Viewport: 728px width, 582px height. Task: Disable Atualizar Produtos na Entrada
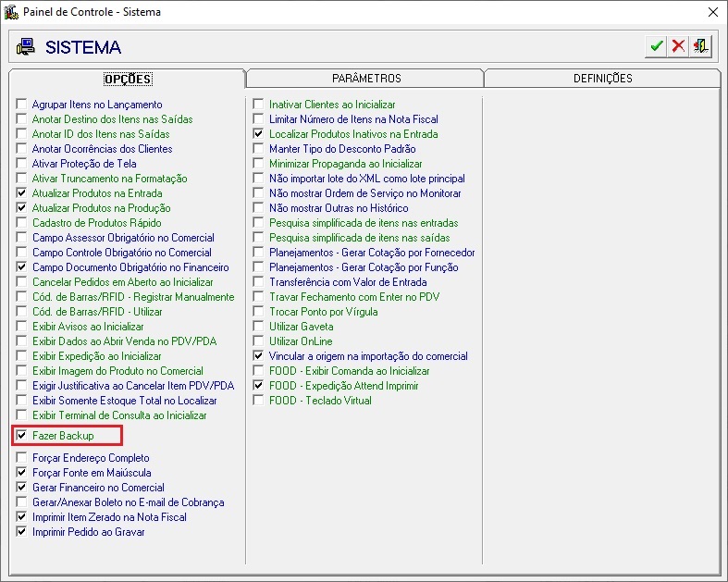[x=21, y=193]
